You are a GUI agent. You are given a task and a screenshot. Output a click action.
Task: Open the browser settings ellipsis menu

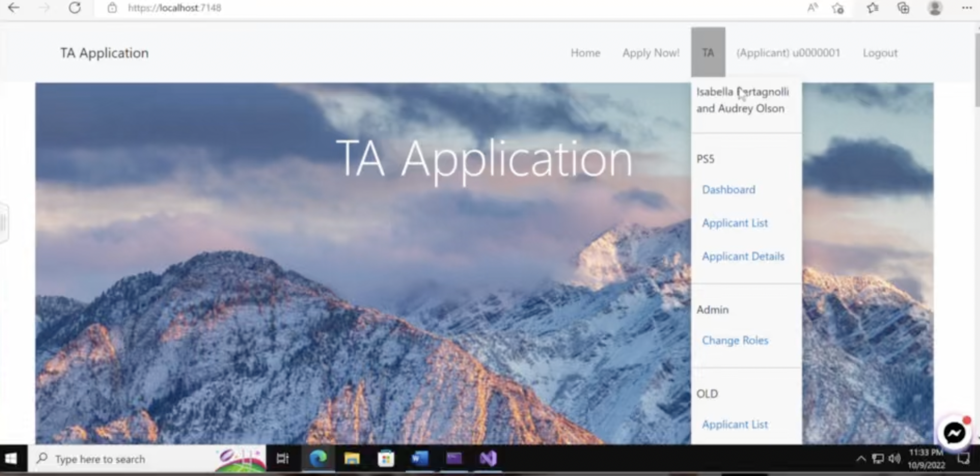click(966, 8)
